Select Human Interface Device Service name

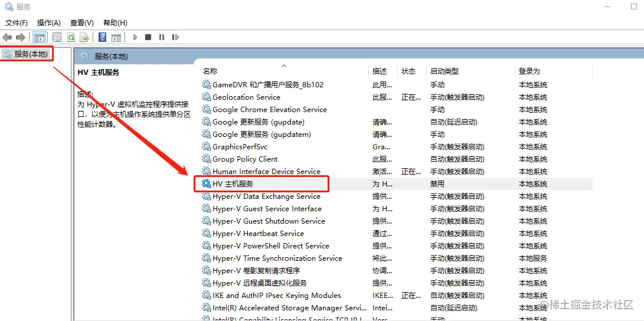266,171
